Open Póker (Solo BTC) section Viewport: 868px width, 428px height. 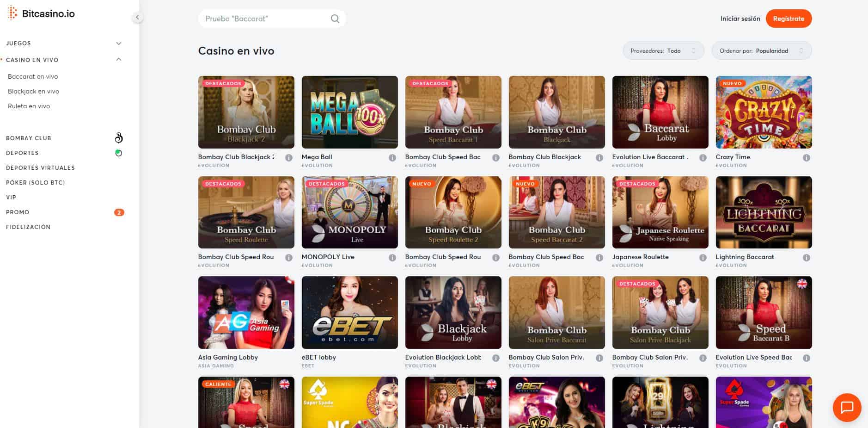pos(35,182)
